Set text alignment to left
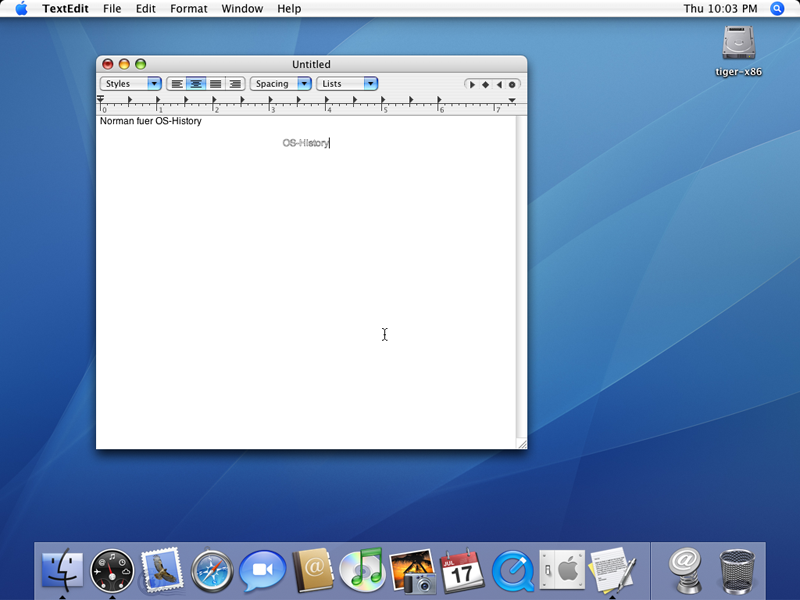Viewport: 800px width, 600px height. 177,84
